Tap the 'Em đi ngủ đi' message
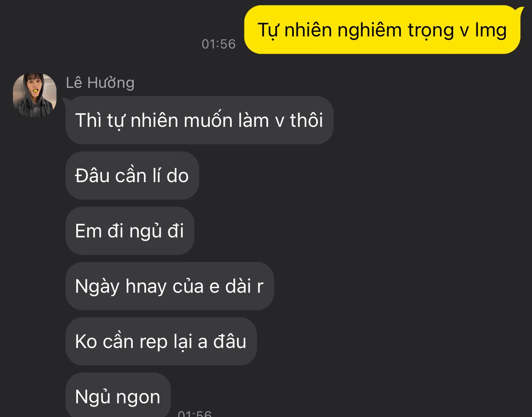Viewport: 532px width, 417px height. (130, 231)
